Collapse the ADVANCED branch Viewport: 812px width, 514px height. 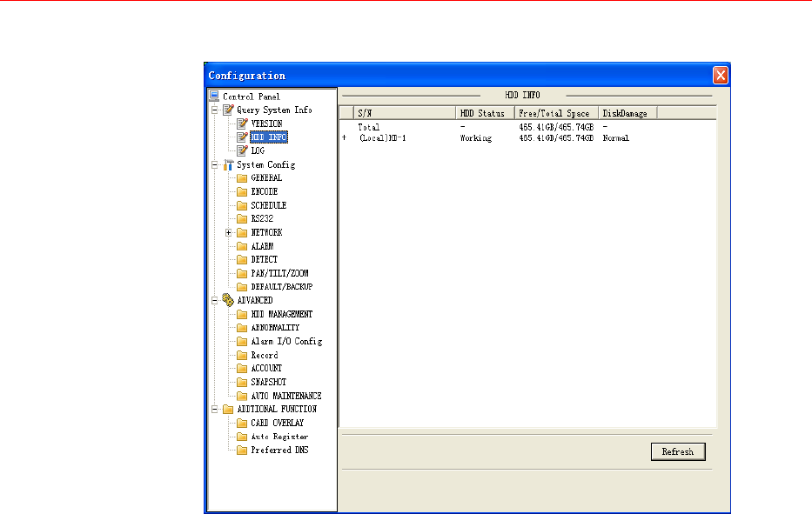(x=215, y=300)
